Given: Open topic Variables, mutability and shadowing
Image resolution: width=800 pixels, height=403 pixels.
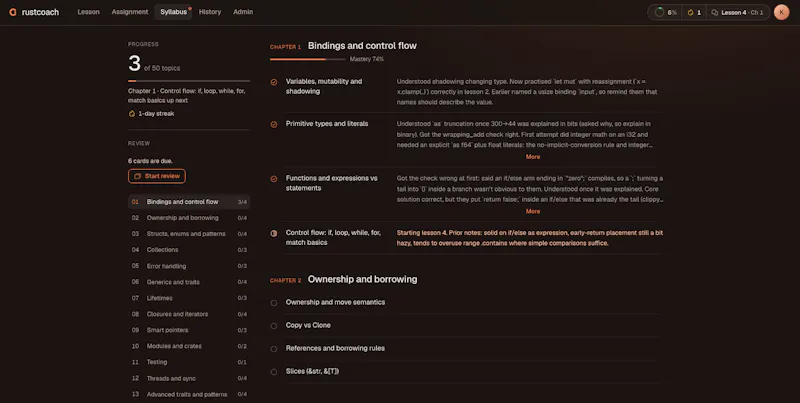Looking at the screenshot, I should [x=324, y=86].
